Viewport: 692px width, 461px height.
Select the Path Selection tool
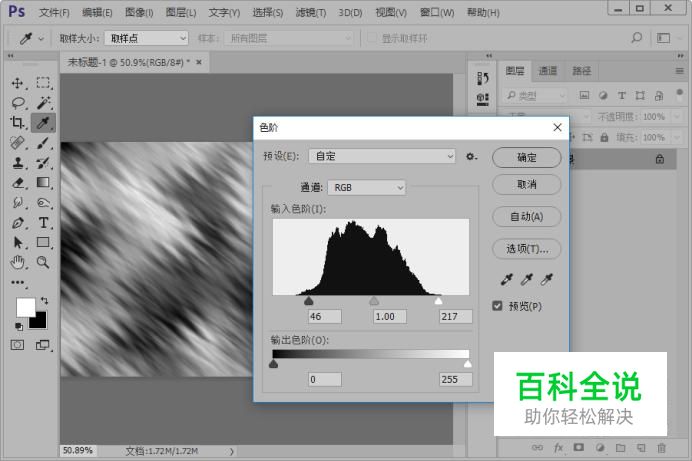point(17,243)
